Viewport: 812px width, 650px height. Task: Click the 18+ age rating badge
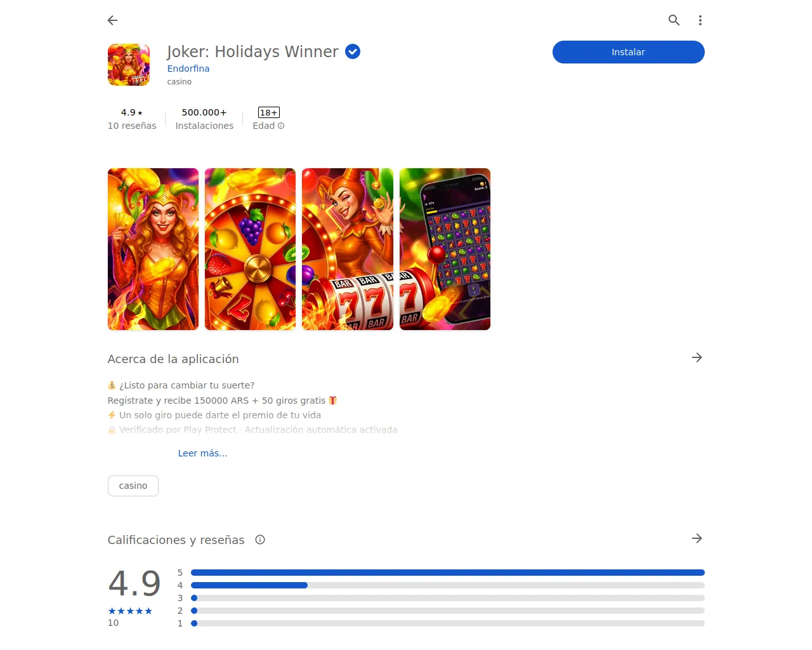click(x=269, y=112)
